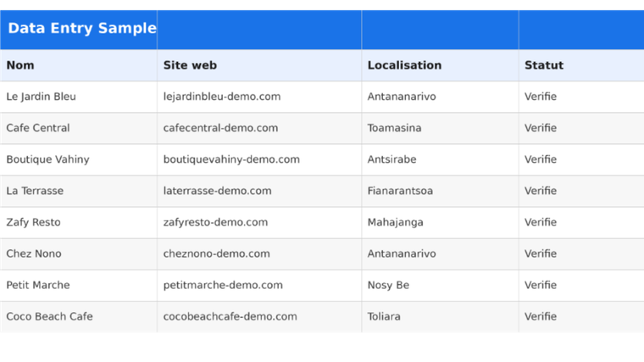The image size is (644, 362).
Task: Click the Antsirabe location cell
Action: click(440, 159)
